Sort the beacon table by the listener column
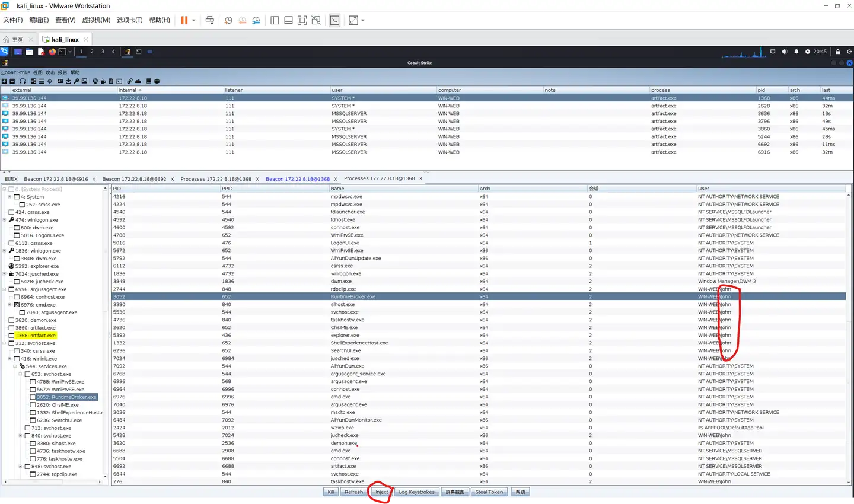The height and width of the screenshot is (504, 854). tap(276, 90)
